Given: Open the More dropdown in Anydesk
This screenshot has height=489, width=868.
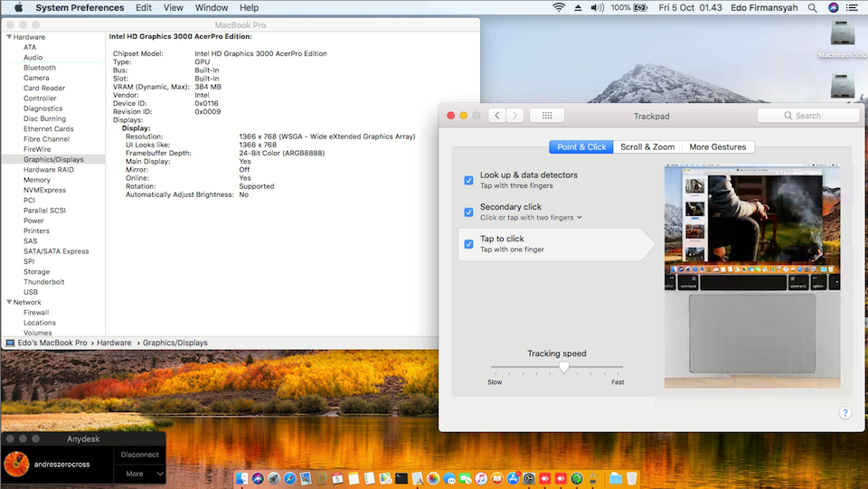Looking at the screenshot, I should [x=140, y=474].
